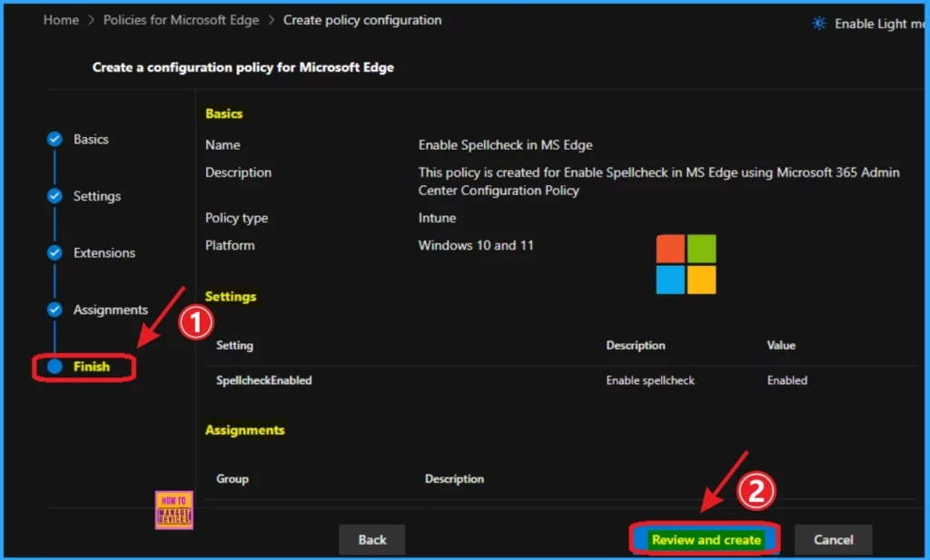Screen dimensions: 930x560
Task: Open the Assignments step
Action: tap(110, 309)
